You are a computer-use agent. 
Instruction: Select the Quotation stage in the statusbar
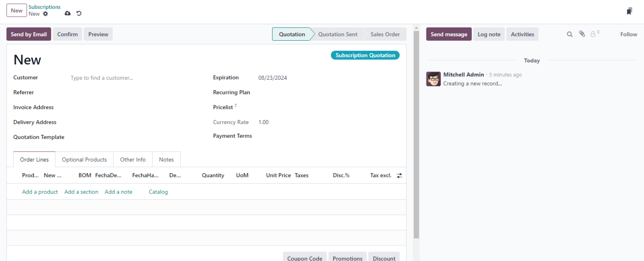pyautogui.click(x=292, y=34)
